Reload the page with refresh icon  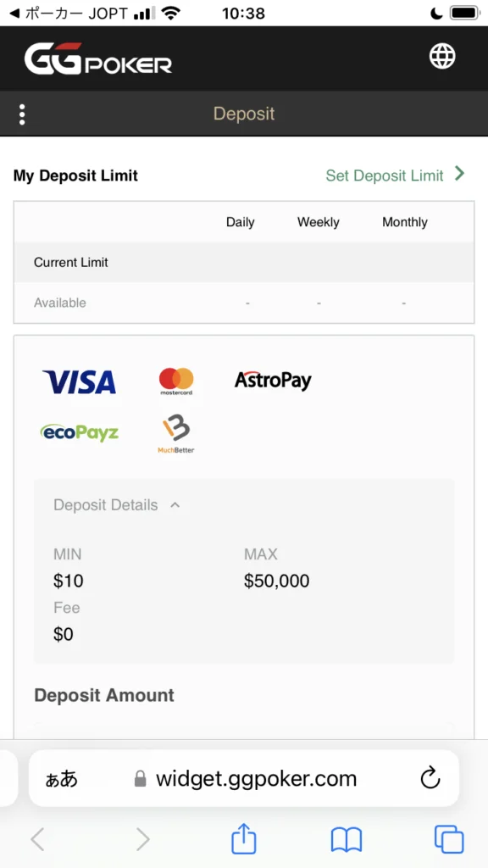pyautogui.click(x=430, y=779)
